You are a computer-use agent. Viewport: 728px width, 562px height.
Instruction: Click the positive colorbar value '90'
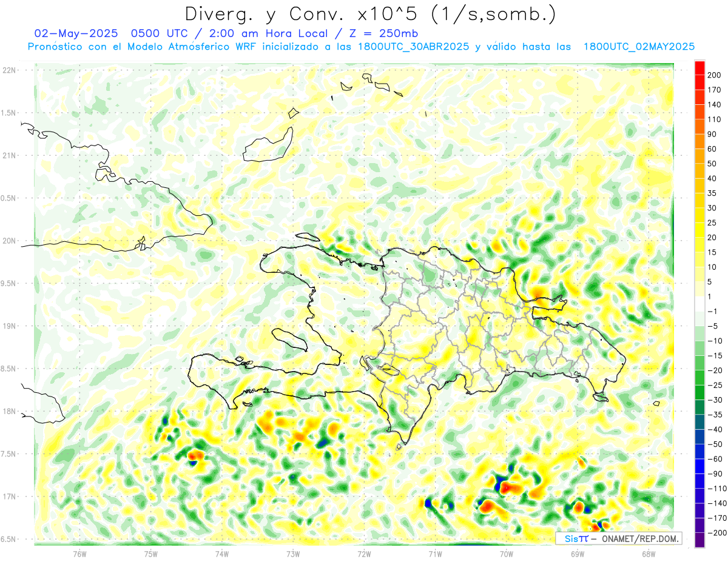tap(712, 134)
